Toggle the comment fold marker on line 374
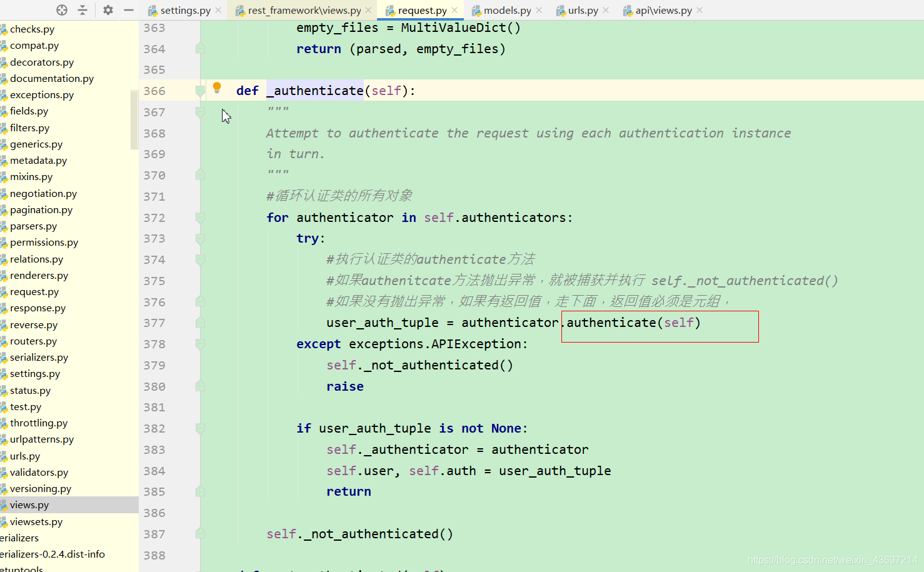The height and width of the screenshot is (572, 924). (200, 259)
